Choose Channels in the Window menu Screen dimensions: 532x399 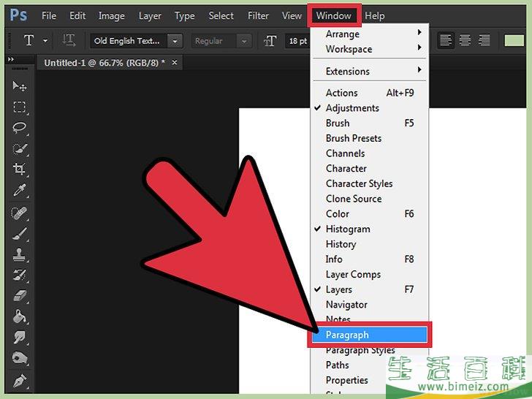(x=370, y=153)
